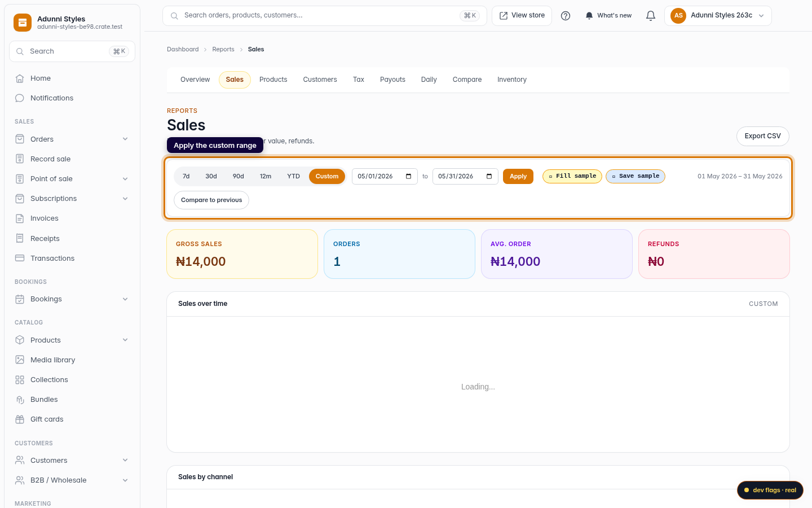Click the Invoices document icon
The height and width of the screenshot is (508, 812).
click(20, 218)
